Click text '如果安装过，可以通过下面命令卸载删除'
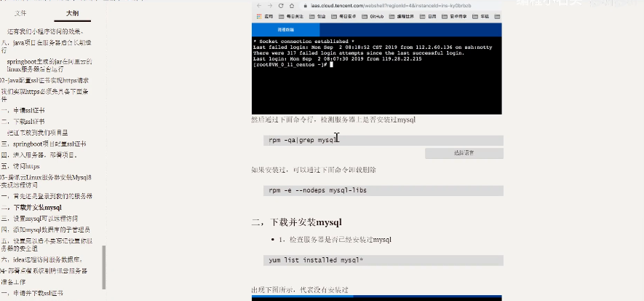 point(314,170)
